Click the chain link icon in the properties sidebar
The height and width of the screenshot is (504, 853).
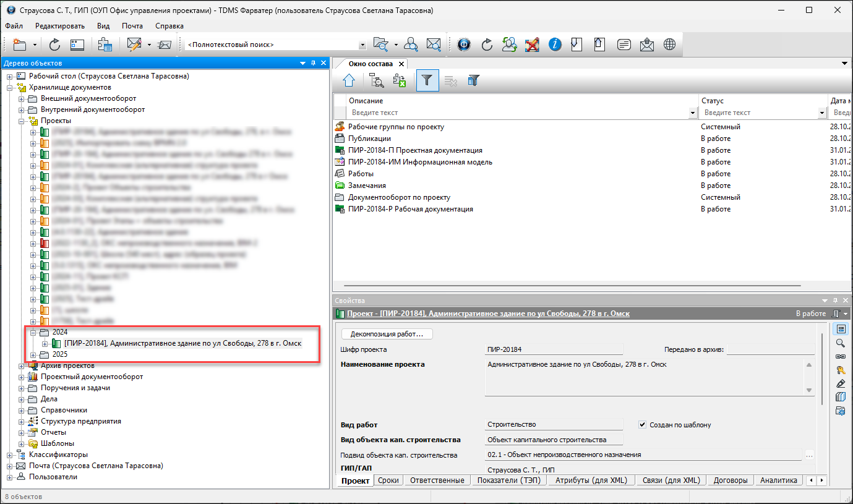(841, 357)
